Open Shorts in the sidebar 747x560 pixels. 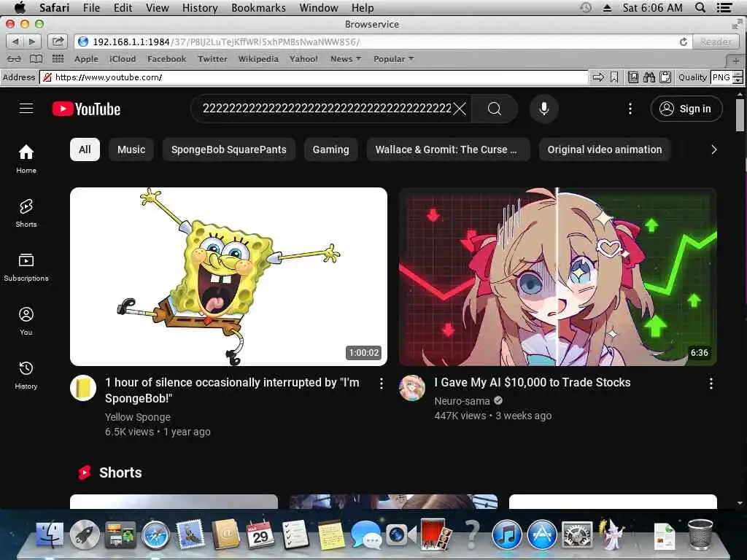click(26, 214)
